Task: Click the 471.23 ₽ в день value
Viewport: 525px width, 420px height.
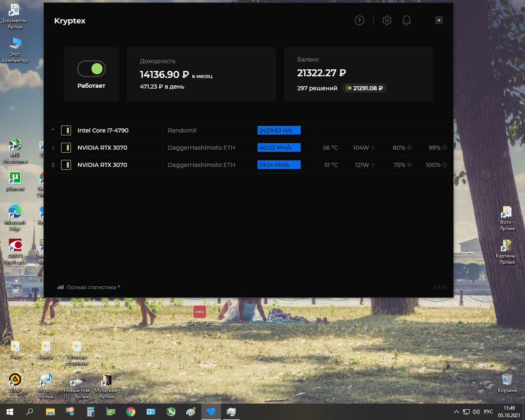Action: click(162, 87)
